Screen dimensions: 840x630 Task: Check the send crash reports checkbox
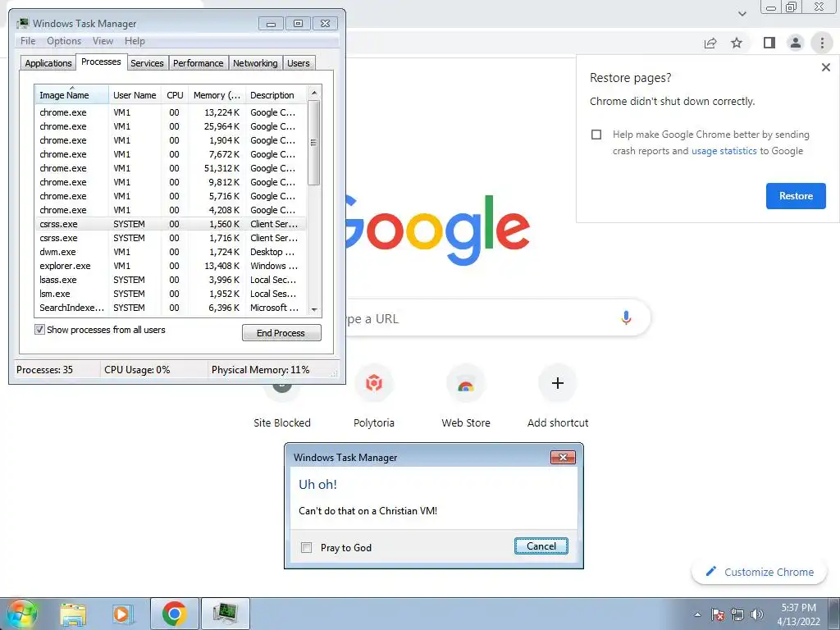click(596, 135)
